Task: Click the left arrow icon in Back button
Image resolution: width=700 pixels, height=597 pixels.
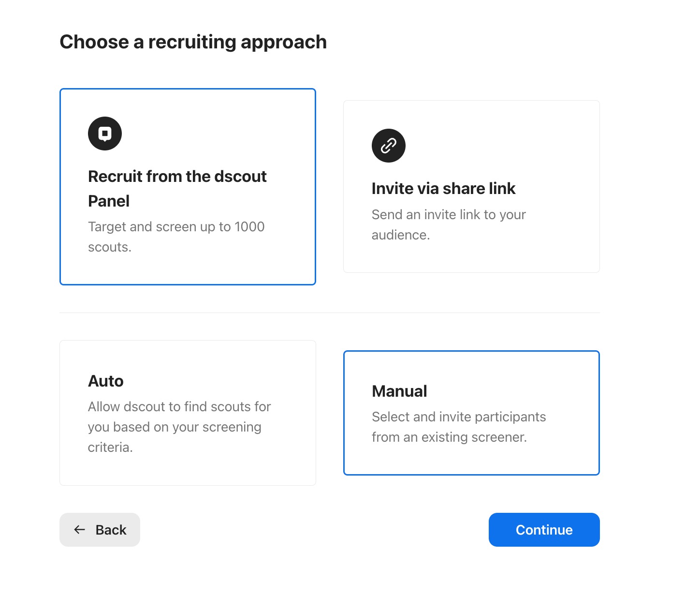Action: (80, 530)
